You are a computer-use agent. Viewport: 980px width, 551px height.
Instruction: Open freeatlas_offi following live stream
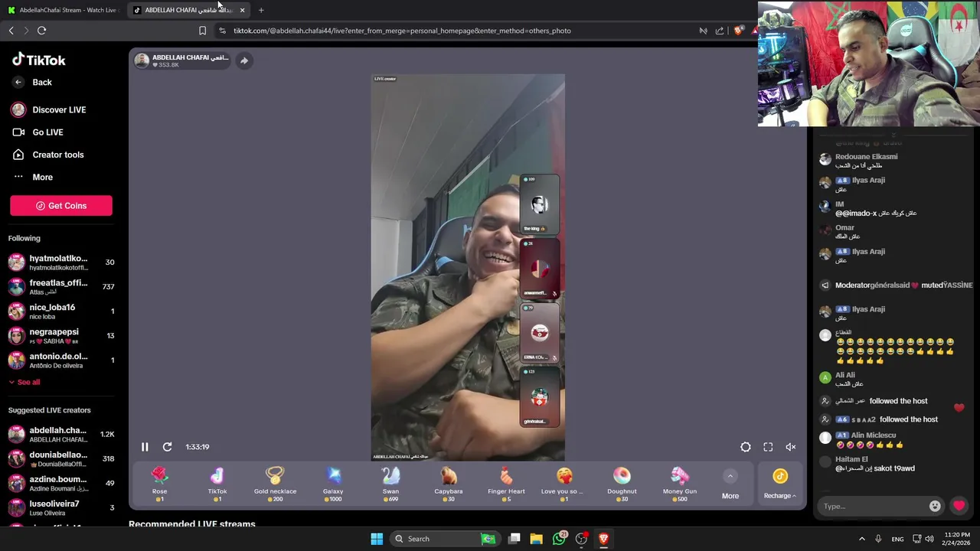61,287
